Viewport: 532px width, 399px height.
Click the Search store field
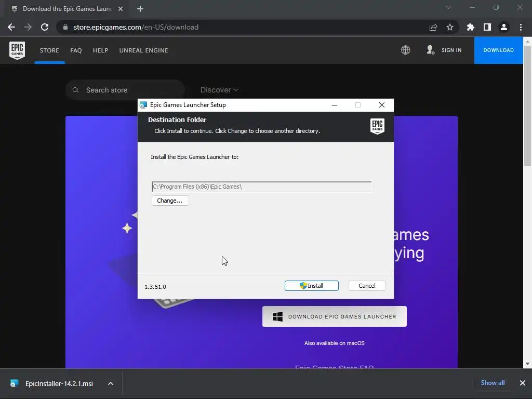[125, 90]
